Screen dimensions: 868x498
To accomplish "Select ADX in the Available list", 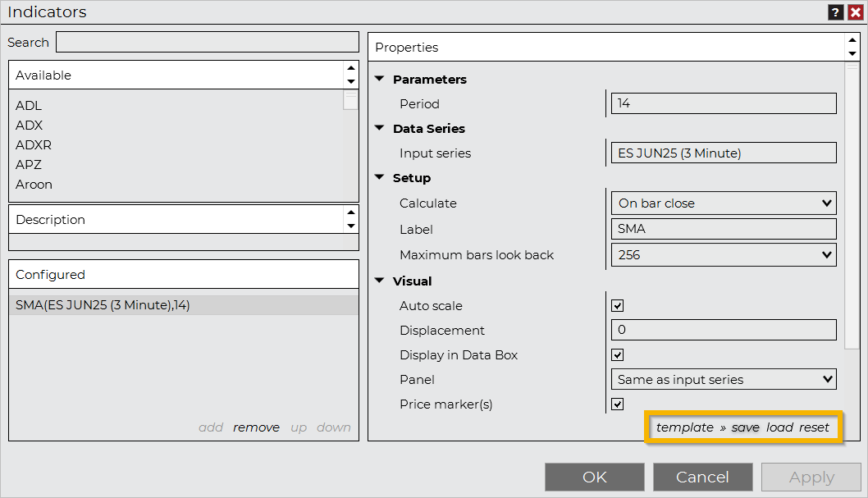I will (29, 125).
